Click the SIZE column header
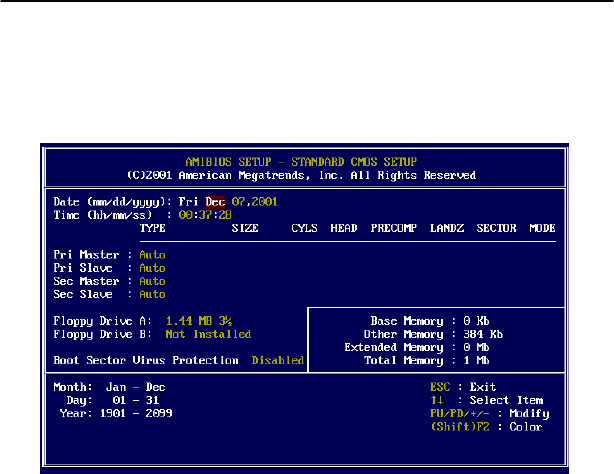614x474 pixels. click(x=244, y=228)
